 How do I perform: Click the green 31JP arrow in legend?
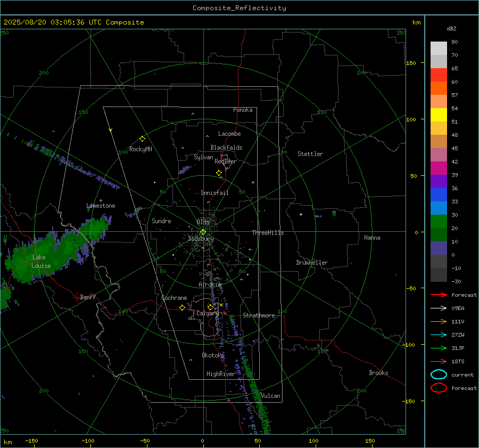tap(439, 348)
